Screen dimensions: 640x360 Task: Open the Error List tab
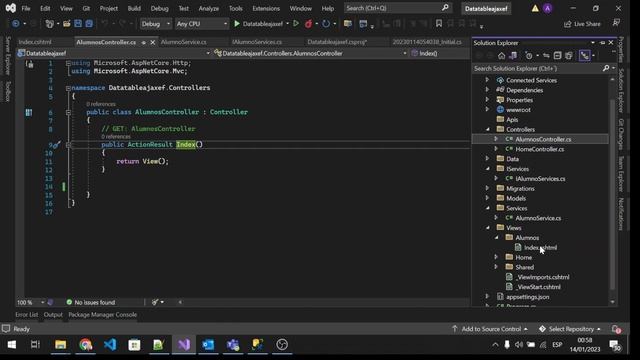[27, 315]
